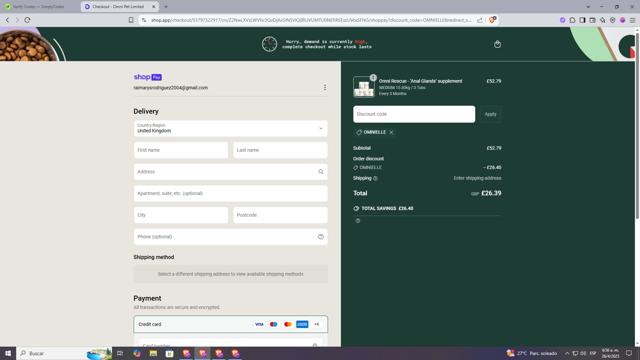This screenshot has height=360, width=640.
Task: Click the Total price £26.39
Action: click(x=491, y=193)
